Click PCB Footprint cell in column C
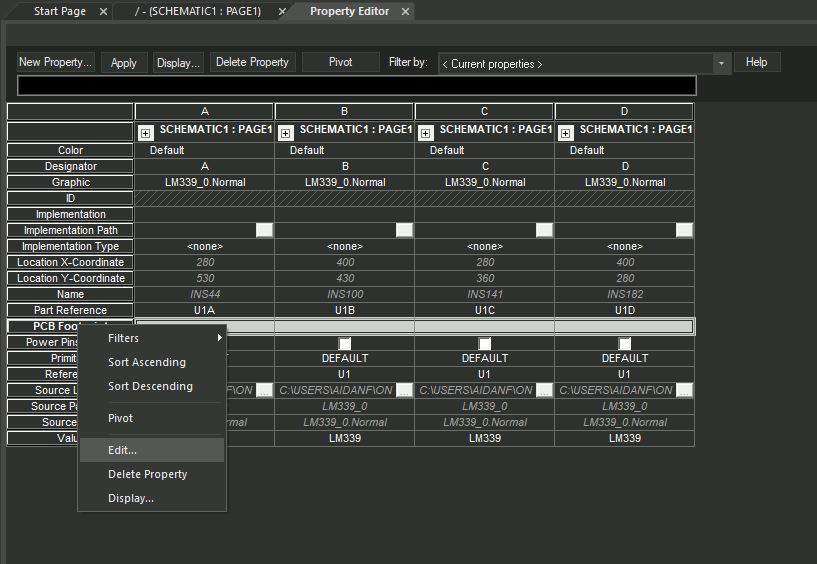 [x=485, y=326]
